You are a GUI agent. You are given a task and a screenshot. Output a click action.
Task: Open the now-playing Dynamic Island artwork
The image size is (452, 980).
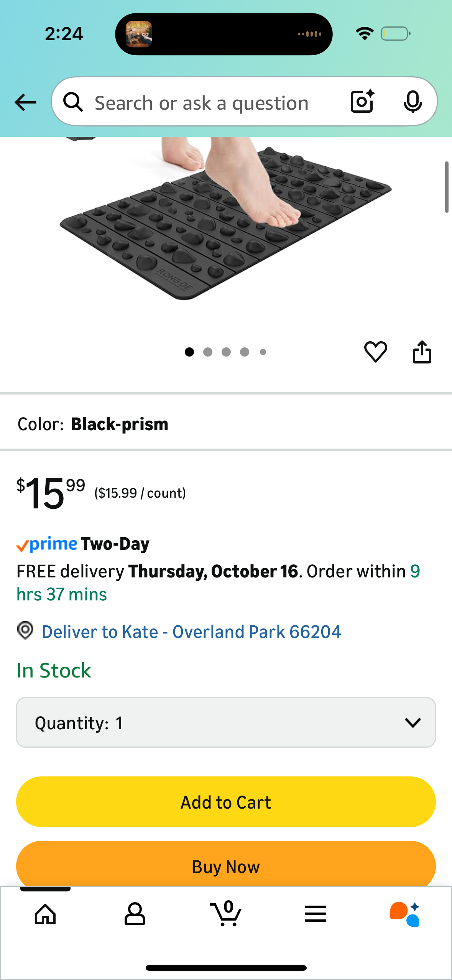[139, 34]
